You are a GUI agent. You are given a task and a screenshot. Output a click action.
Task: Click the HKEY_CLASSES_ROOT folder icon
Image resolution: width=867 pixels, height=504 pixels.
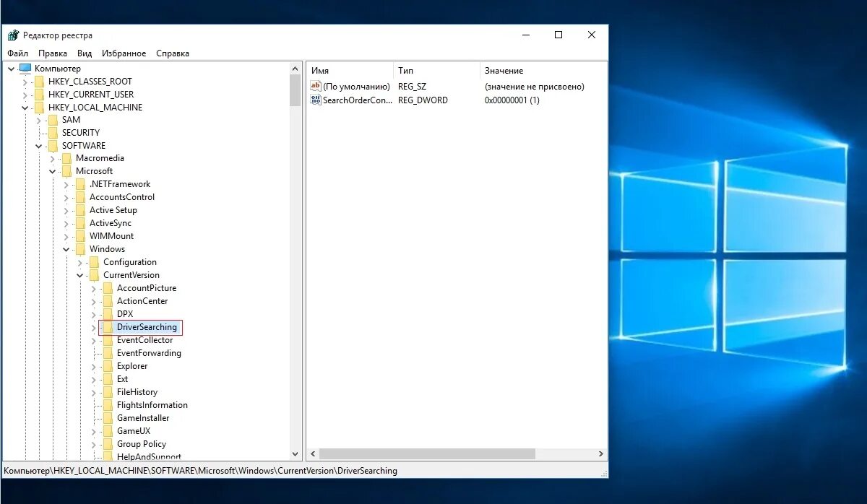(39, 82)
